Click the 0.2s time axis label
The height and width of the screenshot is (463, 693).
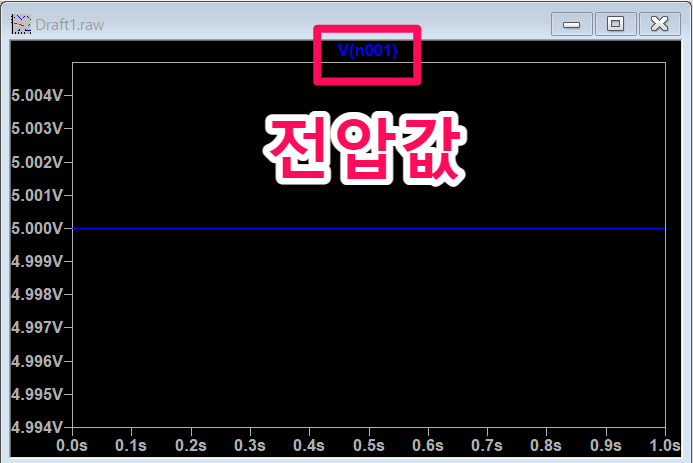pos(191,445)
